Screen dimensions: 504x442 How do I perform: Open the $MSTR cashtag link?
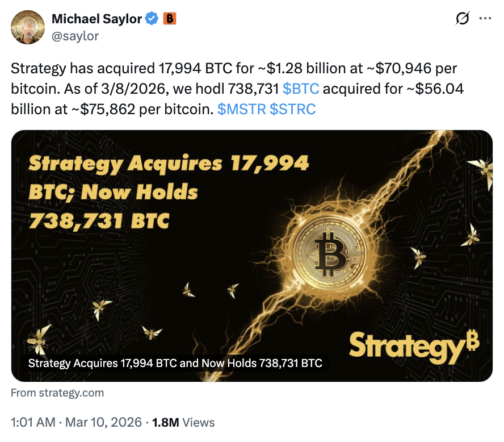tap(241, 109)
